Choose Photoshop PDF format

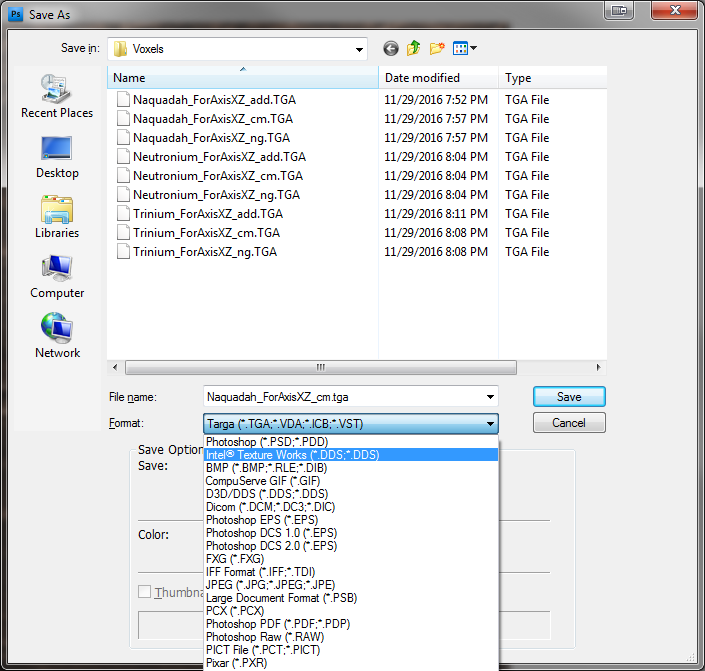(351, 624)
